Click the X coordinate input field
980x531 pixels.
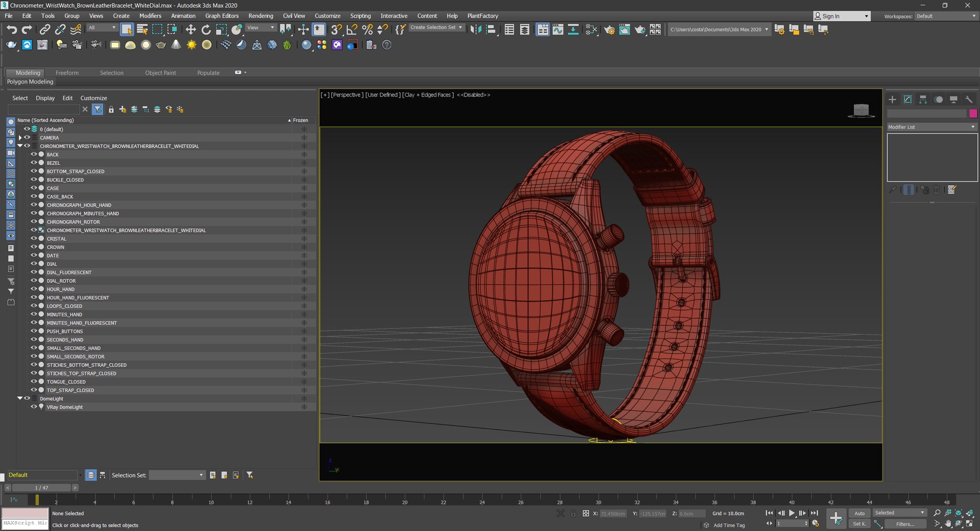(612, 514)
